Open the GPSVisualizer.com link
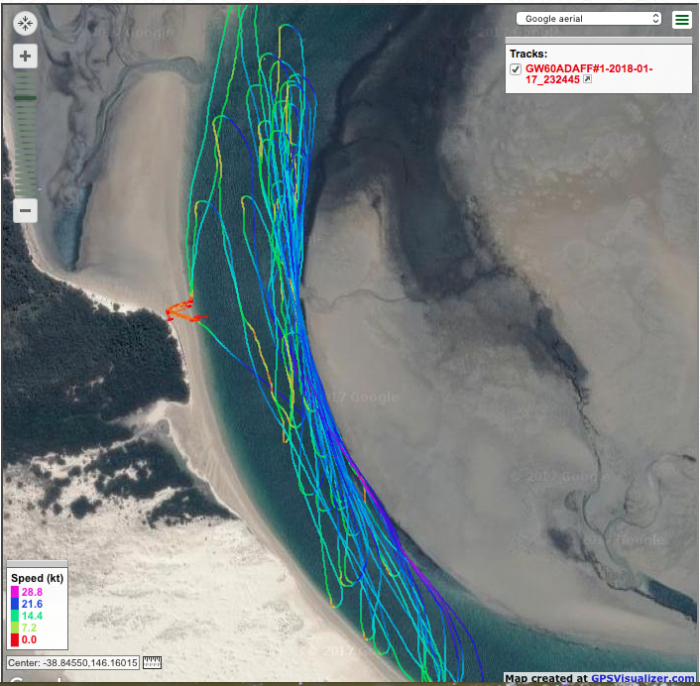The height and width of the screenshot is (686, 700). pos(645,678)
